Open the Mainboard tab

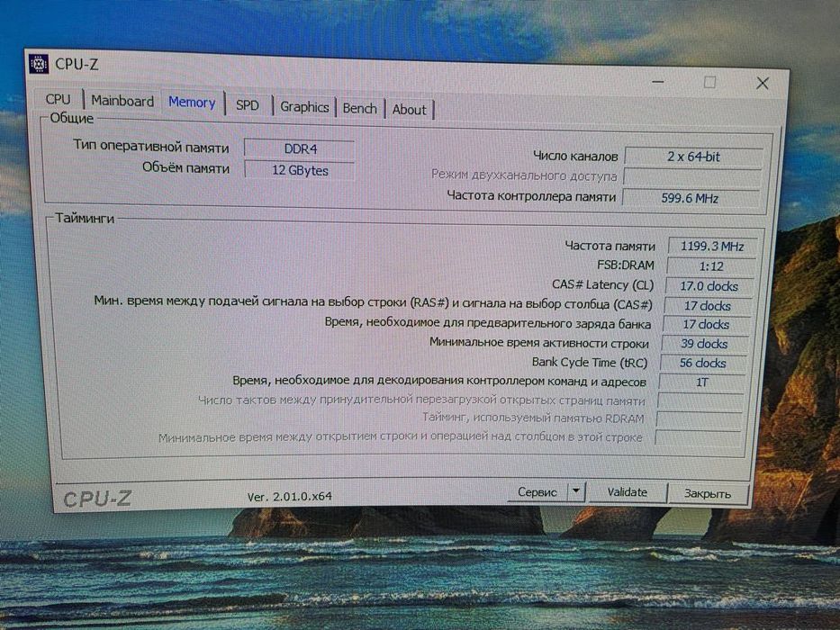tap(122, 101)
